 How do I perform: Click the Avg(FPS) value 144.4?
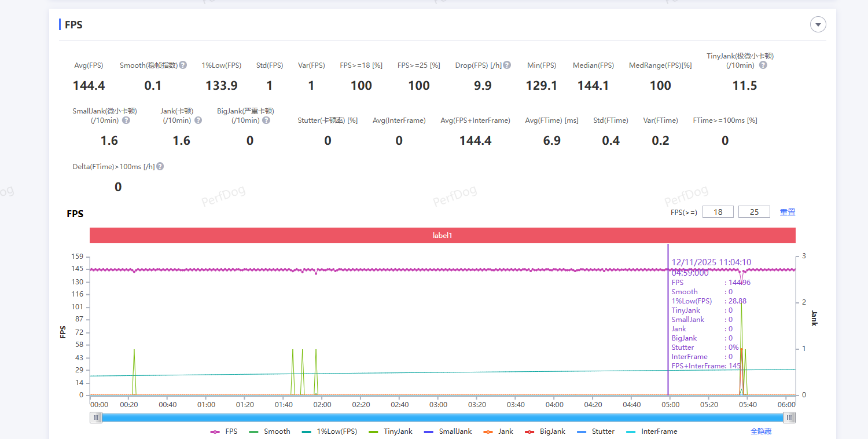click(89, 86)
